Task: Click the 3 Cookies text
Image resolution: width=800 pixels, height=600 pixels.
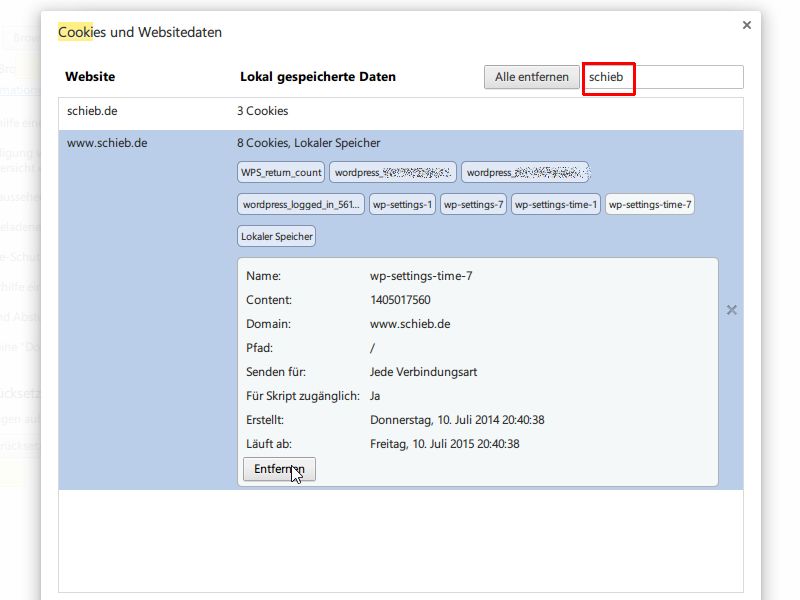Action: coord(262,111)
